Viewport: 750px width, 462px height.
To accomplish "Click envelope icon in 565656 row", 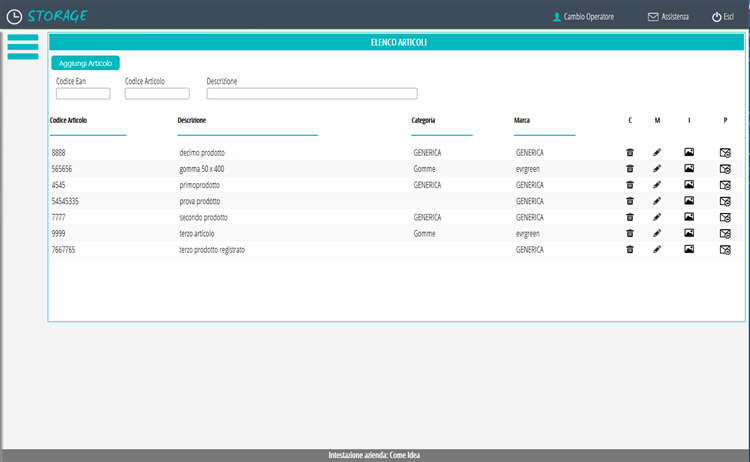I will click(725, 169).
